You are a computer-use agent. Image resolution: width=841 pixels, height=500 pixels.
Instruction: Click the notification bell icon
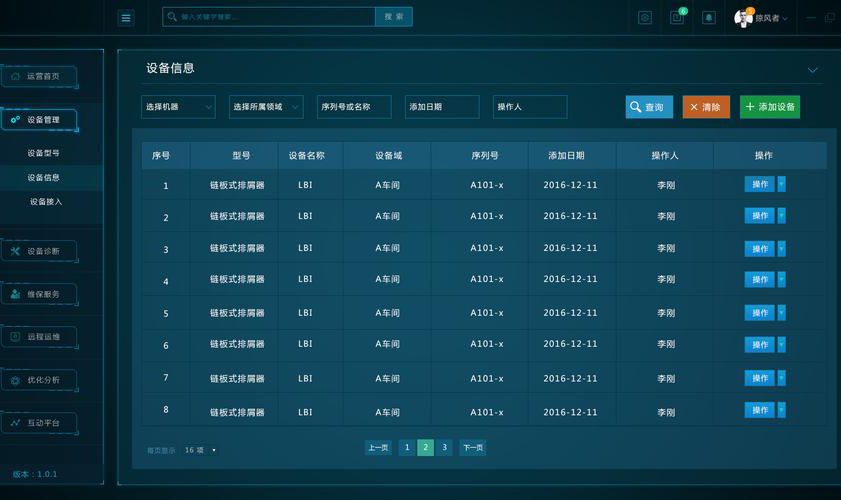[x=709, y=18]
